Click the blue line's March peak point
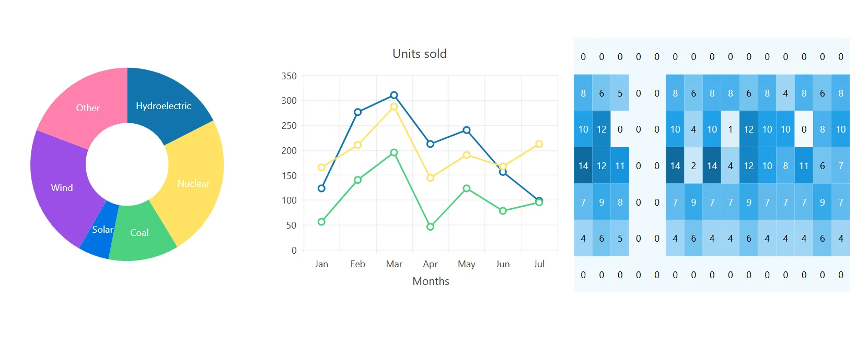Viewport: 868px width, 345px height. point(394,96)
